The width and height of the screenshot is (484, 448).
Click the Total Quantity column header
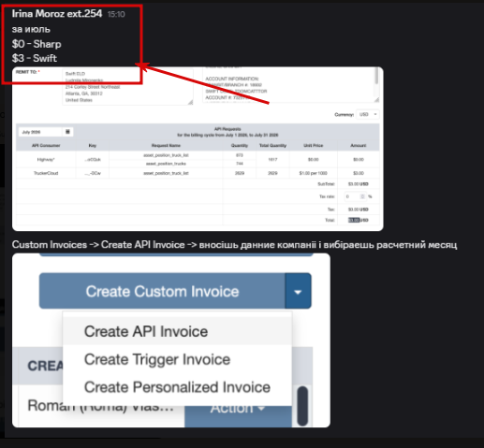[272, 146]
